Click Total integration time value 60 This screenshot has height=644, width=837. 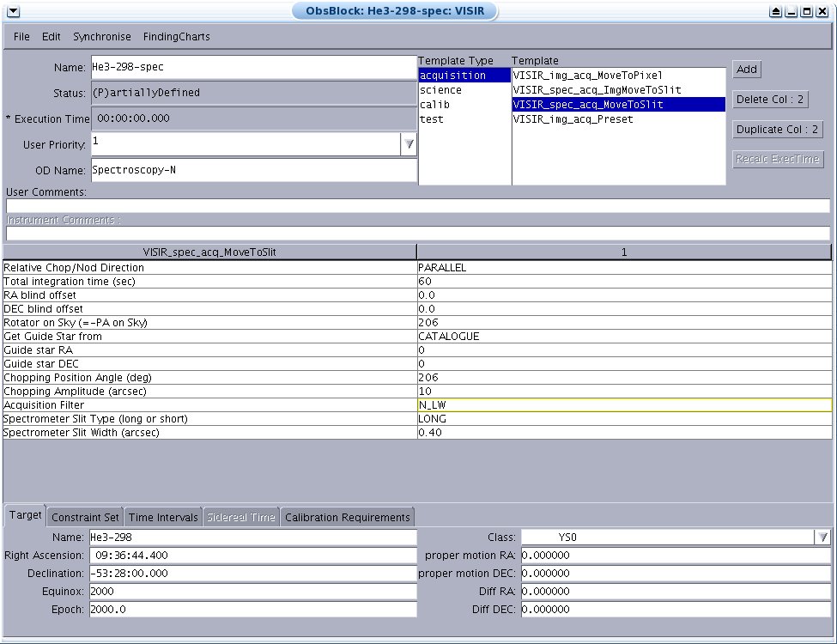click(624, 282)
